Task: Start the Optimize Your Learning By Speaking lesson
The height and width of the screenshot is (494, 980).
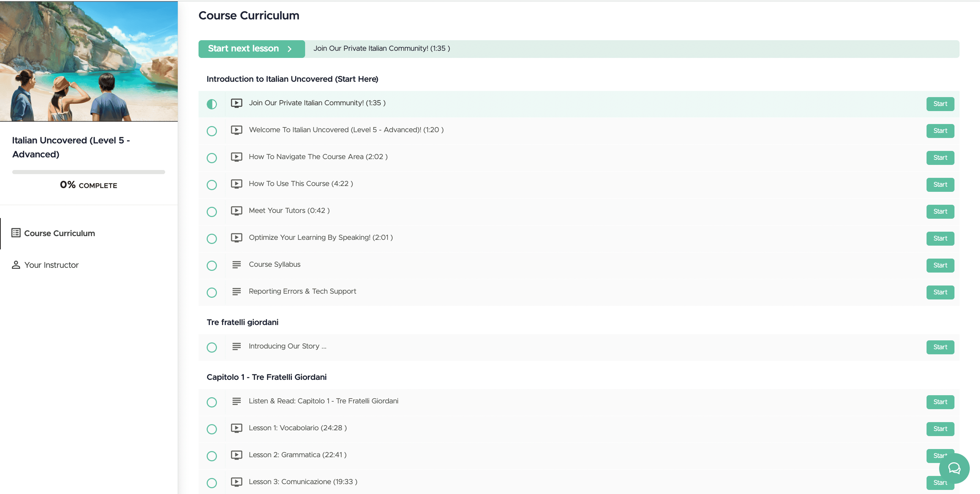Action: click(940, 238)
